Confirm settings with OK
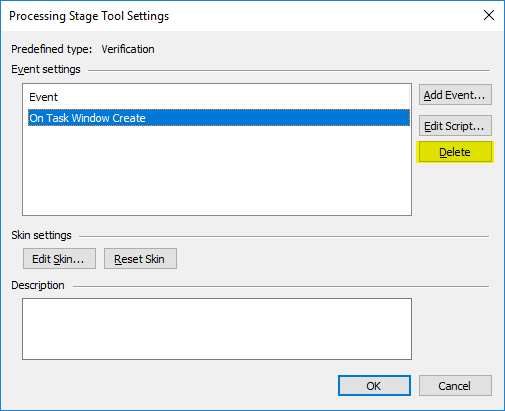This screenshot has width=505, height=411. 374,386
